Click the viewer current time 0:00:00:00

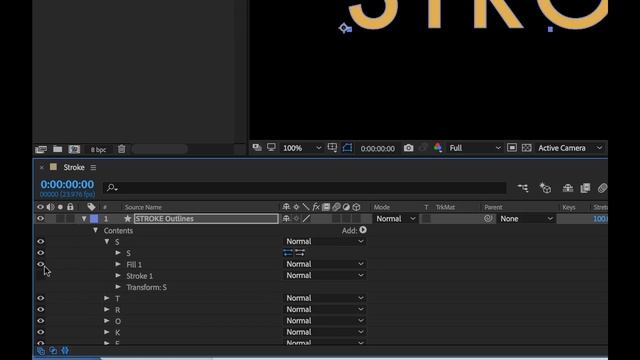click(x=378, y=149)
